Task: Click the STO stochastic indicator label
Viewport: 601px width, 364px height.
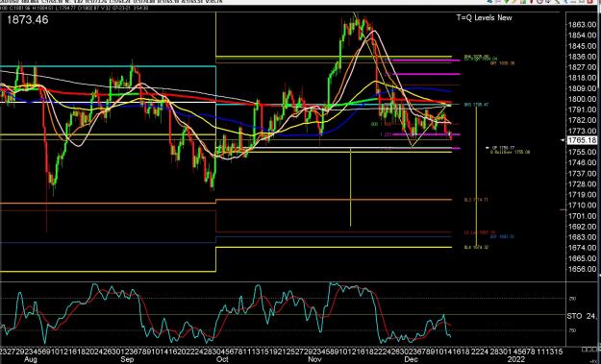Action: [574, 316]
